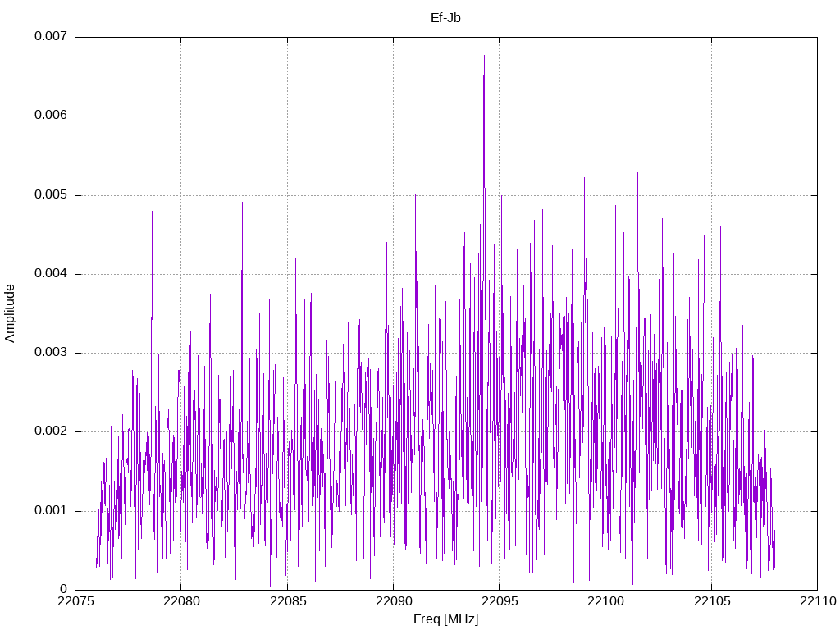Click the 0.004 y-axis tick label
The width and height of the screenshot is (840, 630).
pyautogui.click(x=51, y=273)
